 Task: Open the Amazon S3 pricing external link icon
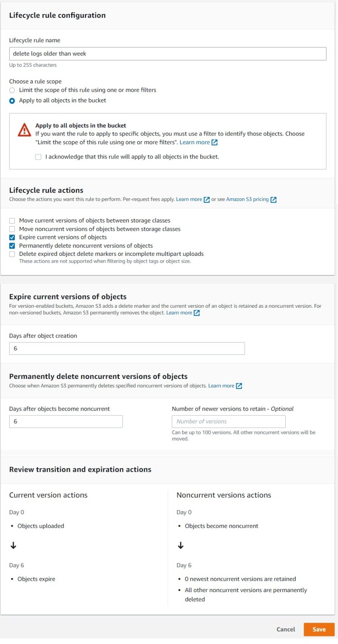(x=274, y=199)
